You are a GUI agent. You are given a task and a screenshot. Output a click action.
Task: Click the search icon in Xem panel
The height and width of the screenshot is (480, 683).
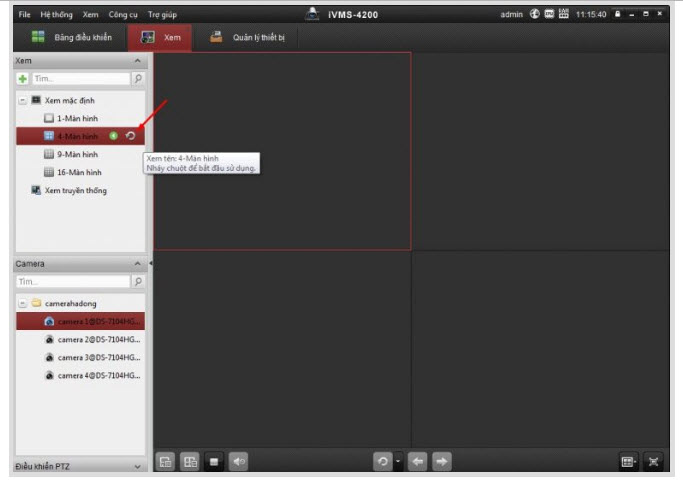138,78
